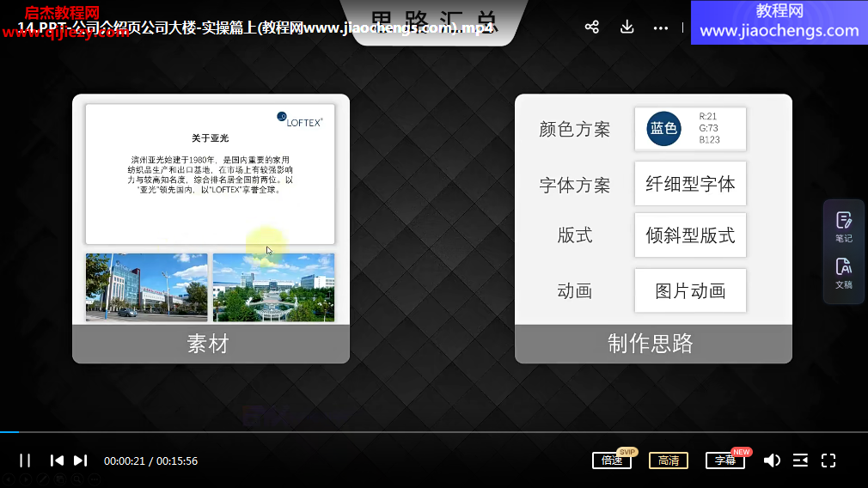Toggle 字幕 subtitles

click(725, 461)
